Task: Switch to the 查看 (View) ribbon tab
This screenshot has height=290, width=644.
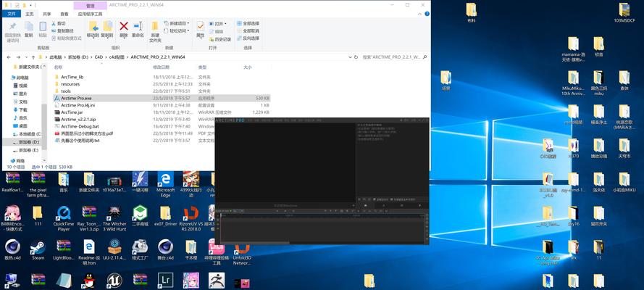Action: pos(64,14)
